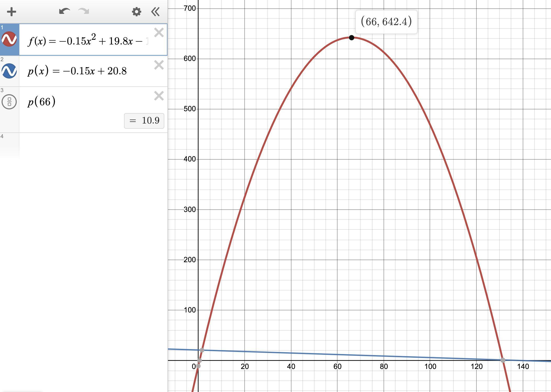
Task: Click the black vertex point on parabola
Action: pos(352,38)
